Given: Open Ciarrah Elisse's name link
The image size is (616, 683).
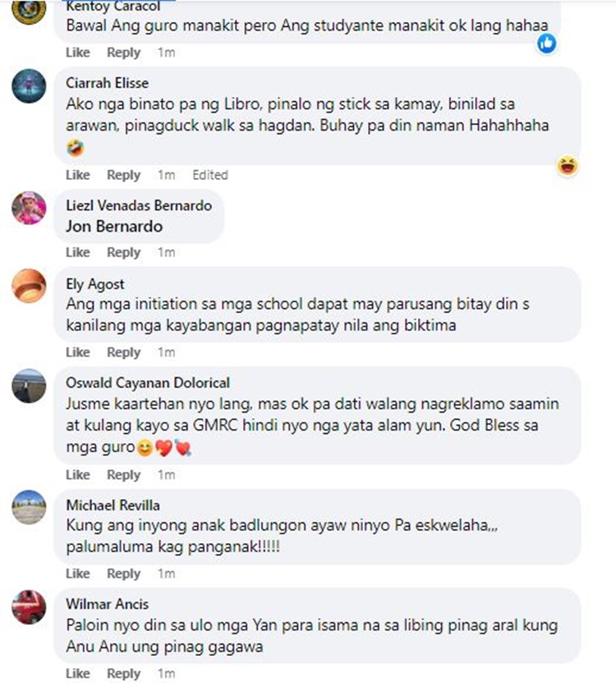Looking at the screenshot, I should pyautogui.click(x=107, y=83).
